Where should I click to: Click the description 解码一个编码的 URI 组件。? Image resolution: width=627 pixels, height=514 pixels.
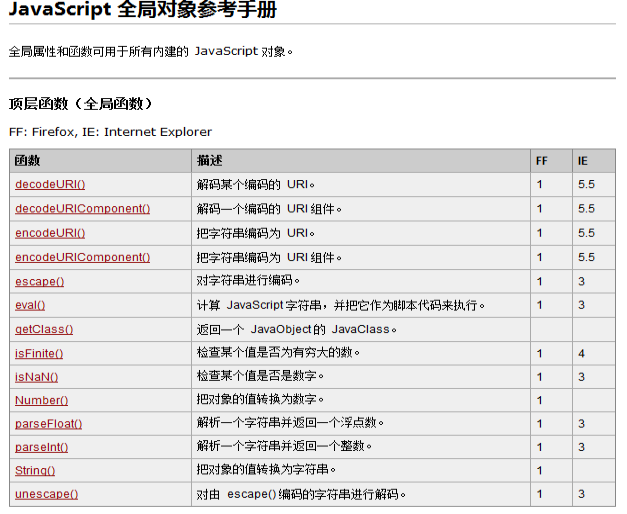pos(269,209)
